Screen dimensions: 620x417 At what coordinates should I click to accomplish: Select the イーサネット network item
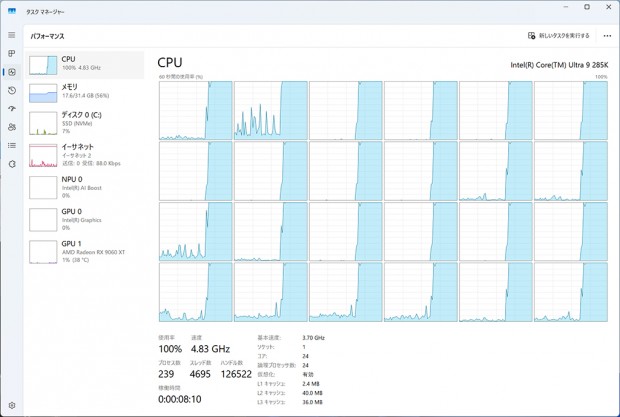click(85, 155)
